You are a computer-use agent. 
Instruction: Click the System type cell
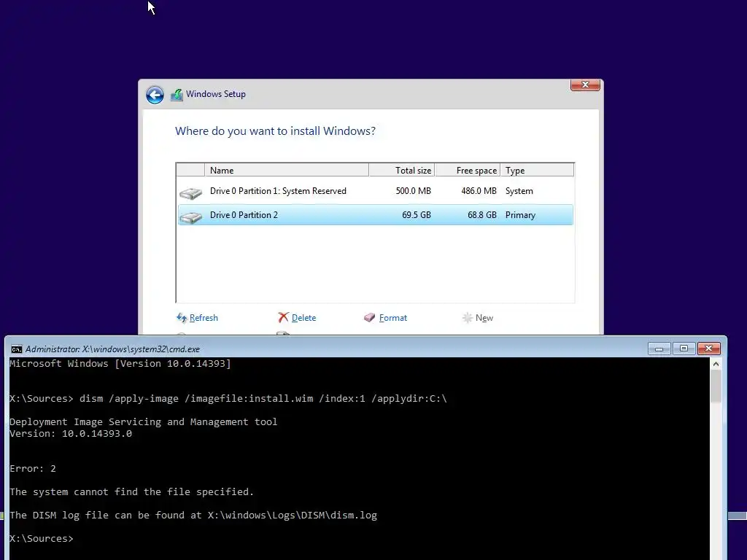click(519, 191)
